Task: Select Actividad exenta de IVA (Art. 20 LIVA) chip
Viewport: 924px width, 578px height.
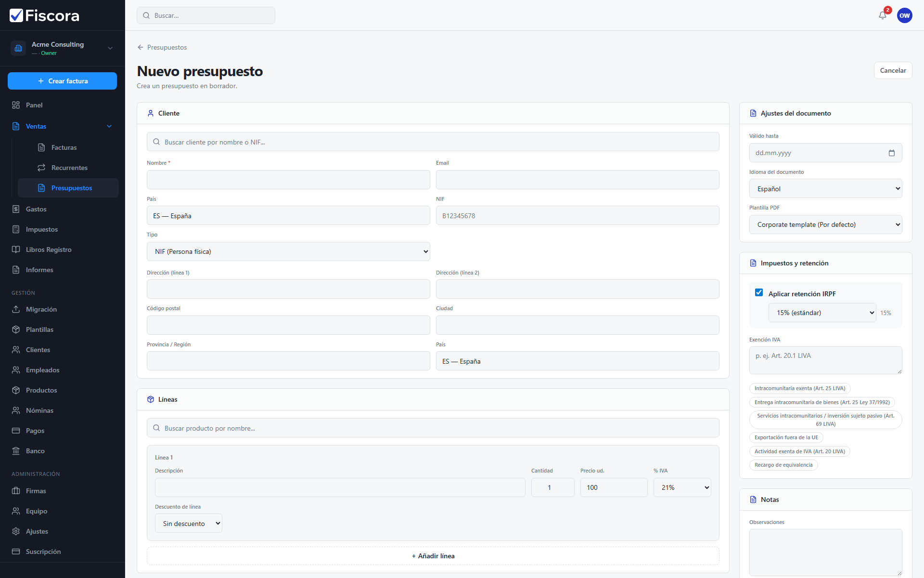Action: point(800,451)
